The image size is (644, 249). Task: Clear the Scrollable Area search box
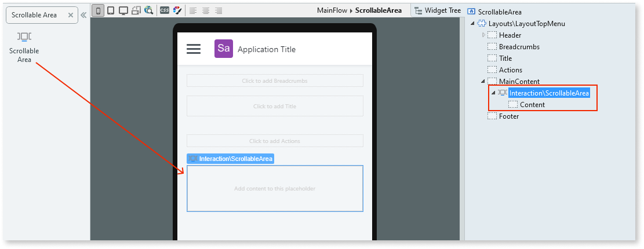coord(70,15)
